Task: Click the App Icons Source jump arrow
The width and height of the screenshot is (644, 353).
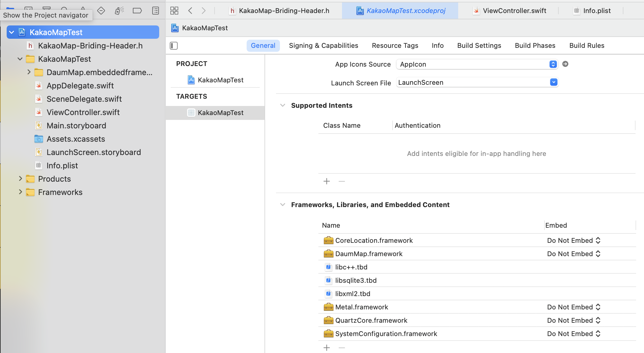Action: (565, 64)
